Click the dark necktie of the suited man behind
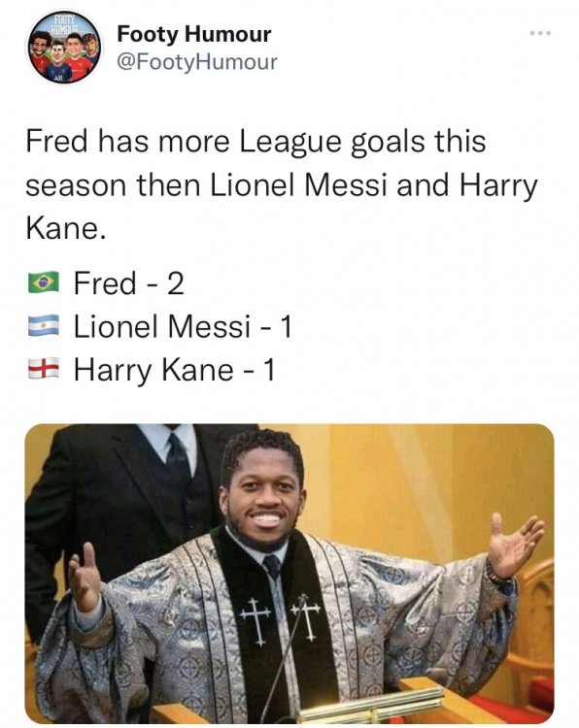The image size is (579, 728). click(x=179, y=456)
